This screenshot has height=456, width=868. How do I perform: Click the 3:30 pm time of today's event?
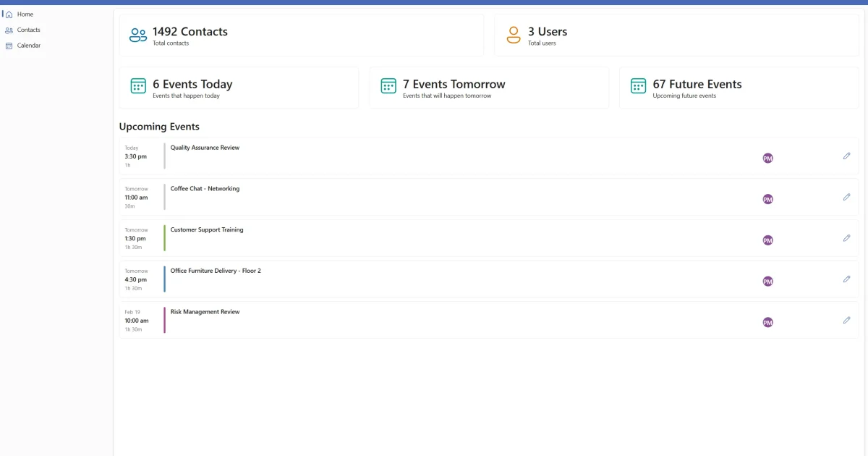tap(135, 156)
